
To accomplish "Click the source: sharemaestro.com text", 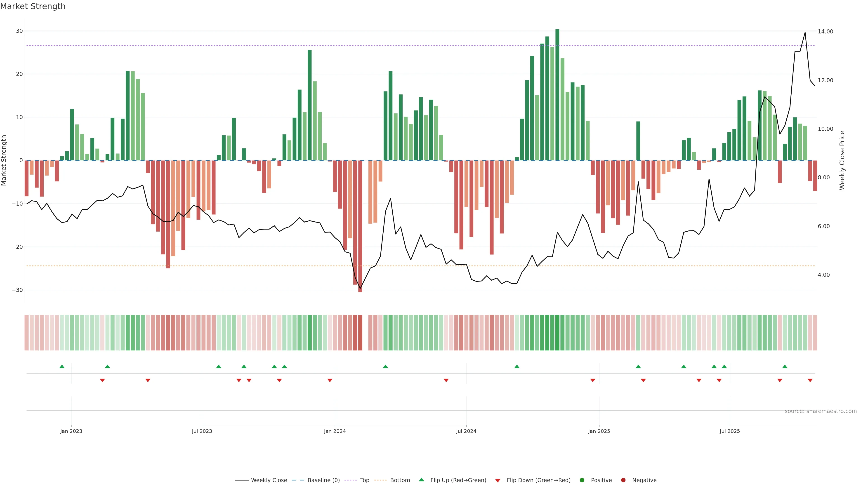I will tap(821, 411).
